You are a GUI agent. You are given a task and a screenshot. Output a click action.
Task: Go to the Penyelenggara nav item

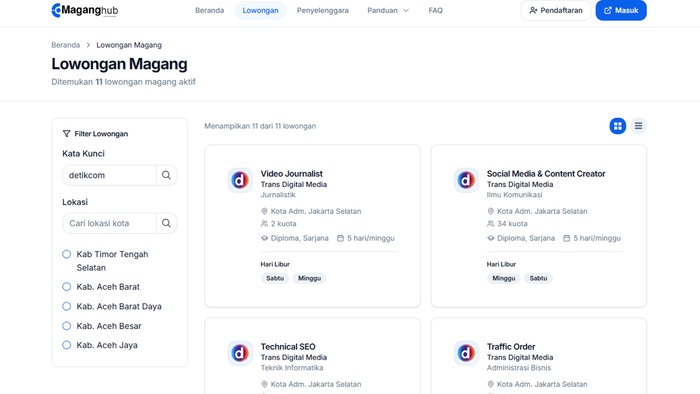[x=323, y=10]
